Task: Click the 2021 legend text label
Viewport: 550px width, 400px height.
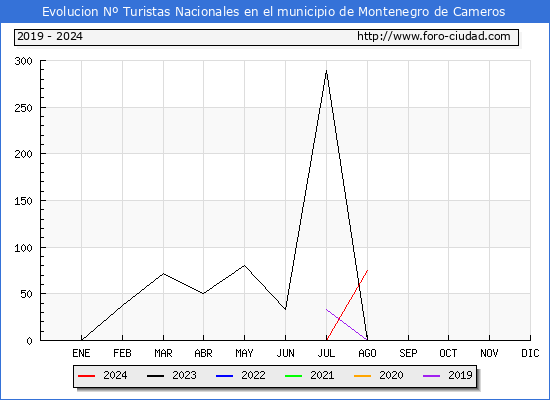Action: click(322, 375)
